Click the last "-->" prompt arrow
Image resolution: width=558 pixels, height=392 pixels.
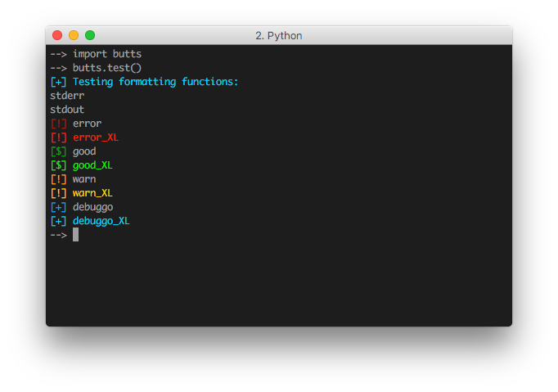58,235
